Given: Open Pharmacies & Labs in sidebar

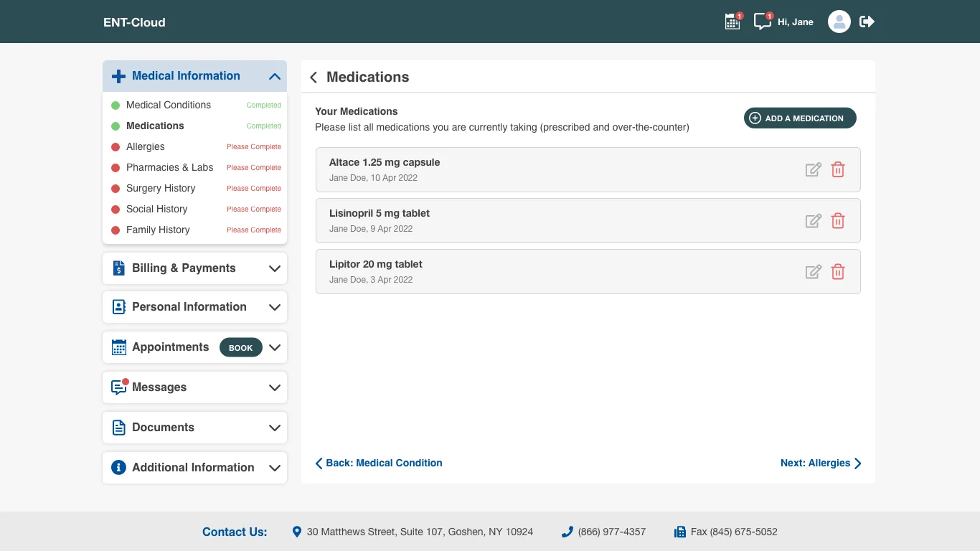Looking at the screenshot, I should (169, 167).
